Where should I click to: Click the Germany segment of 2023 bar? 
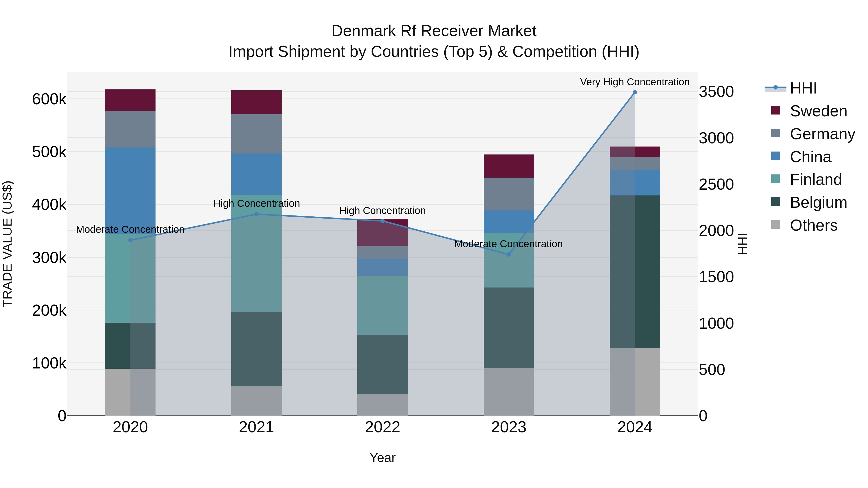tap(509, 194)
